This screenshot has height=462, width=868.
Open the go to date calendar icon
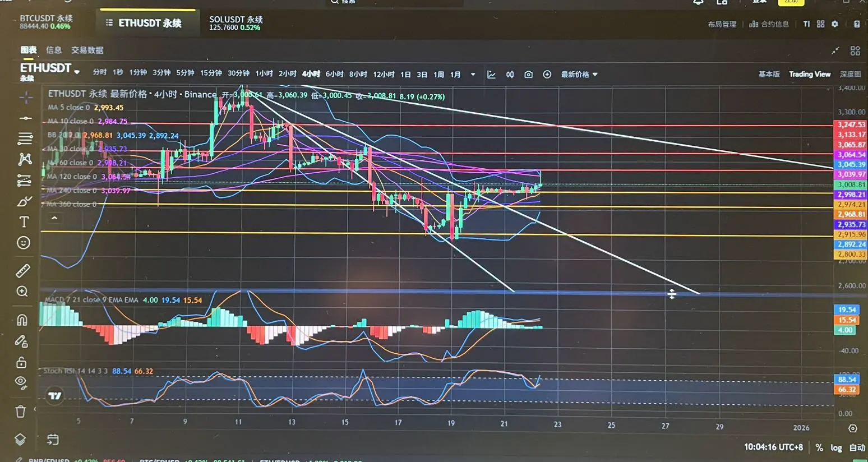53,440
